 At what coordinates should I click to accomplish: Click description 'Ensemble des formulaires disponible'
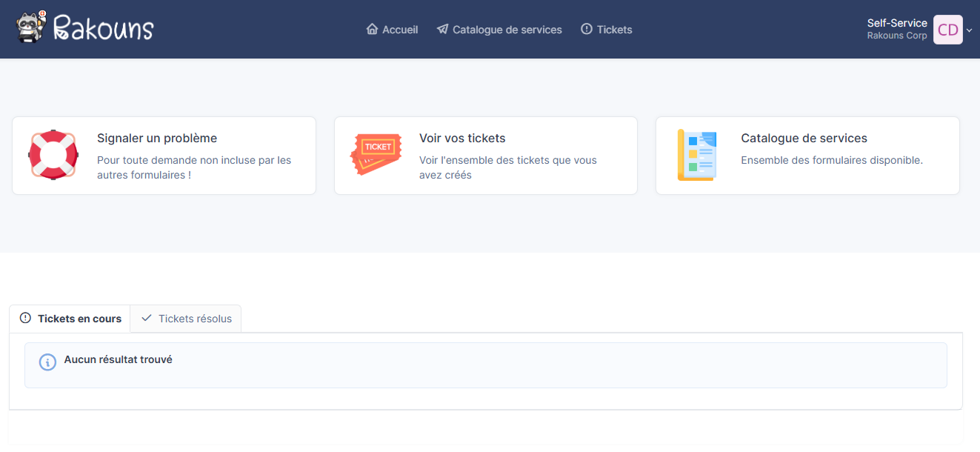(x=832, y=160)
